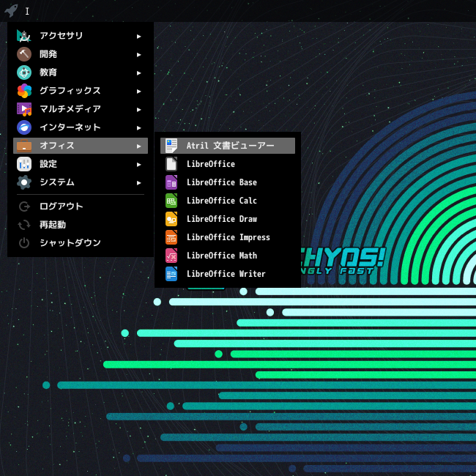Launch LibreOffice Base

pyautogui.click(x=228, y=182)
